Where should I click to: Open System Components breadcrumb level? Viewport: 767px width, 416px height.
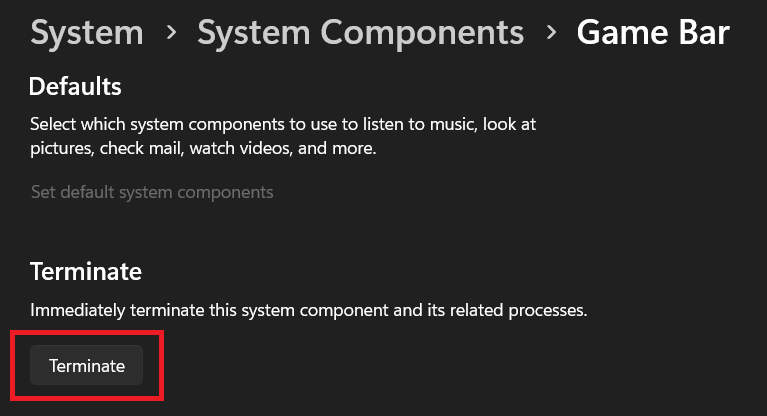(x=360, y=33)
